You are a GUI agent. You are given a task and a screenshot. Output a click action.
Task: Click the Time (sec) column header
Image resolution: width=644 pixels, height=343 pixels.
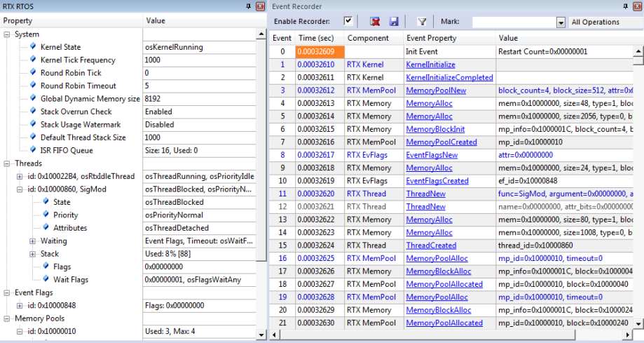(315, 38)
